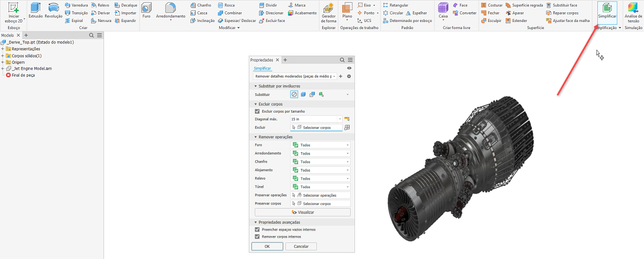Start a new 2D sketch (Iniciar esboço 2D)
This screenshot has height=259, width=644.
(x=14, y=12)
